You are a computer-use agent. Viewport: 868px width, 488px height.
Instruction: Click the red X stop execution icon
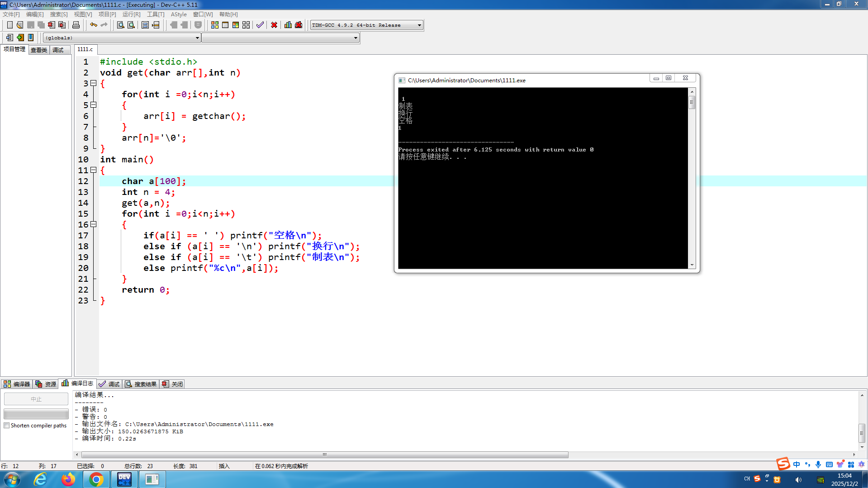coord(274,25)
